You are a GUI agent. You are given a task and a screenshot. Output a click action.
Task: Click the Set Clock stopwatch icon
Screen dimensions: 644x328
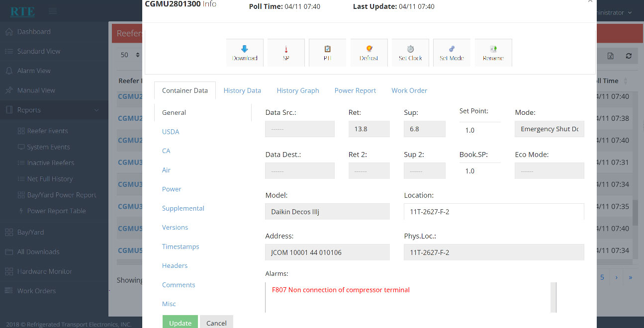tap(410, 52)
